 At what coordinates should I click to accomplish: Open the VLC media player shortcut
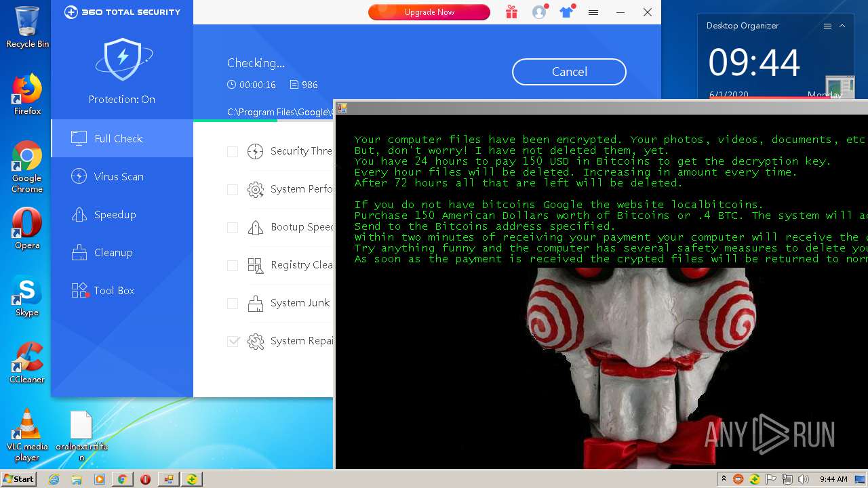pos(27,435)
